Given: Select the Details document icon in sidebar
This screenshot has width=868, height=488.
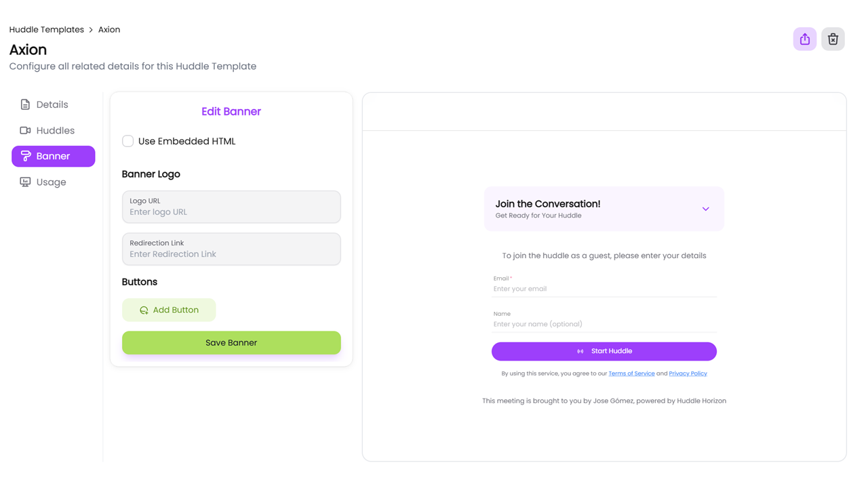Looking at the screenshot, I should pyautogui.click(x=24, y=104).
